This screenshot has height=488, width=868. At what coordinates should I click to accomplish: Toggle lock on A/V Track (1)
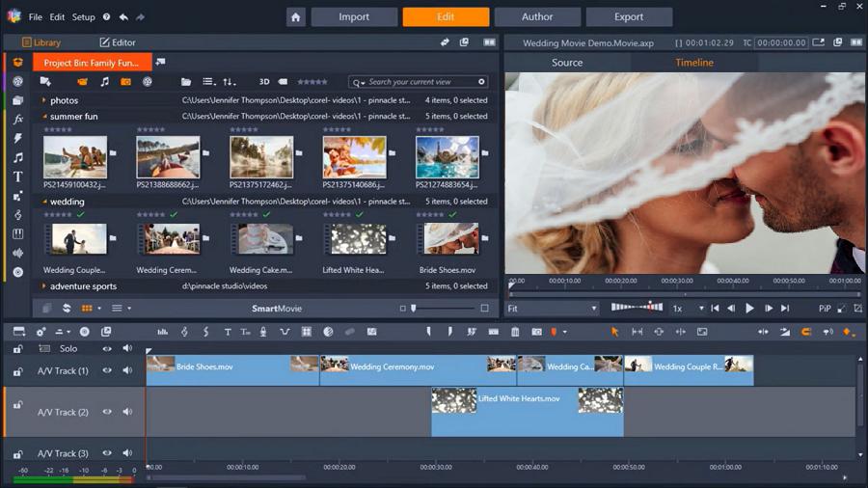pyautogui.click(x=17, y=372)
